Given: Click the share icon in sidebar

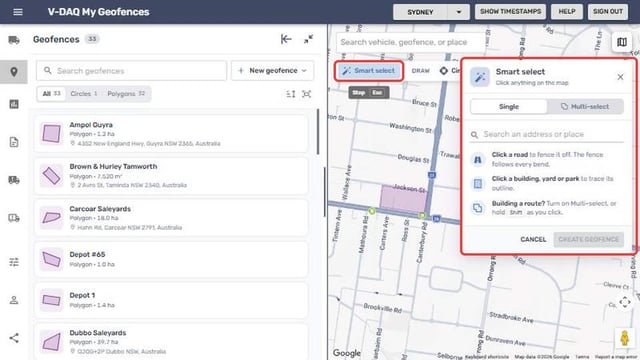Looking at the screenshot, I should click(x=14, y=338).
